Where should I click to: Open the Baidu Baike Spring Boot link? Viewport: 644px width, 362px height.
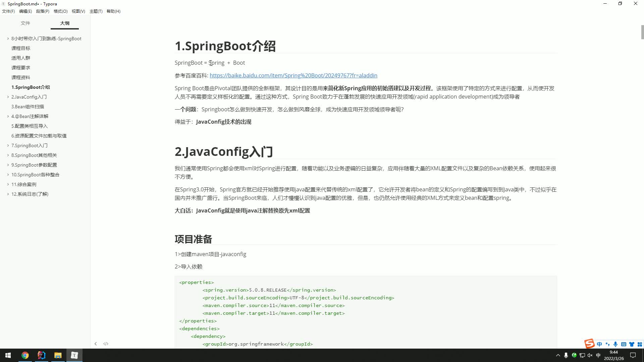293,75
